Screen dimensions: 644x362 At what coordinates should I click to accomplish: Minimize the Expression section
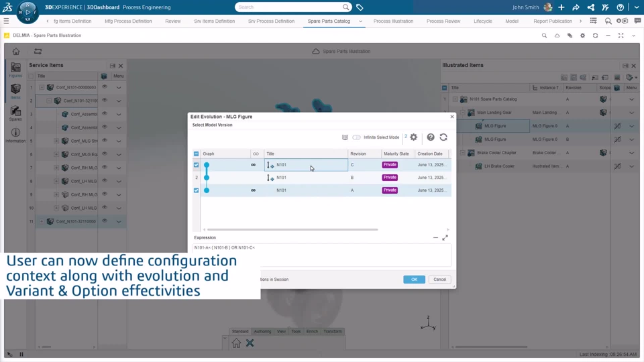435,237
